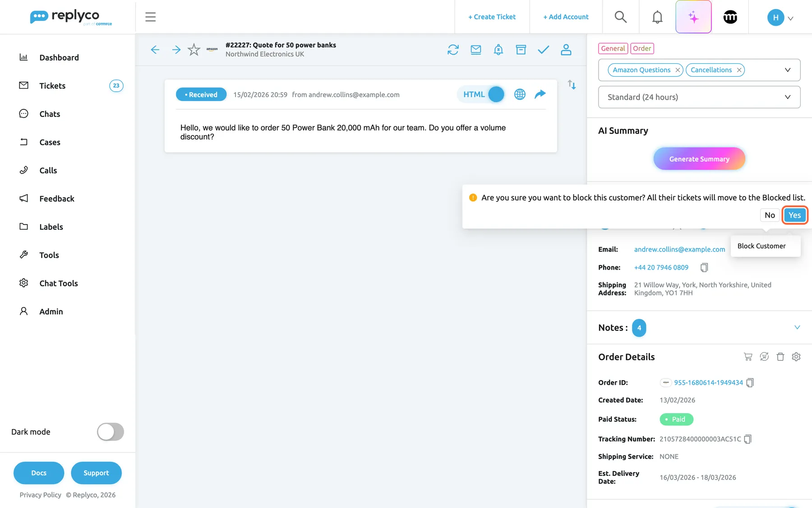812x508 pixels.
Task: Open notifications bell in top bar
Action: tap(658, 17)
